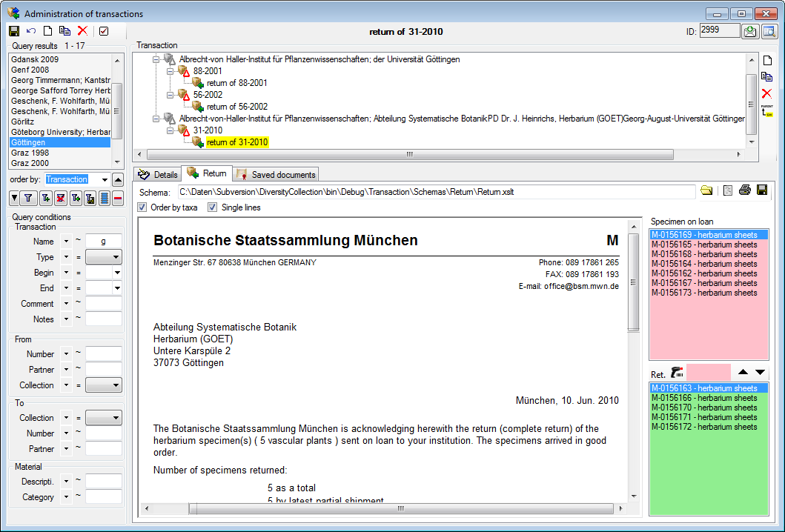
Task: Open the Saved documents tab
Action: 276,174
